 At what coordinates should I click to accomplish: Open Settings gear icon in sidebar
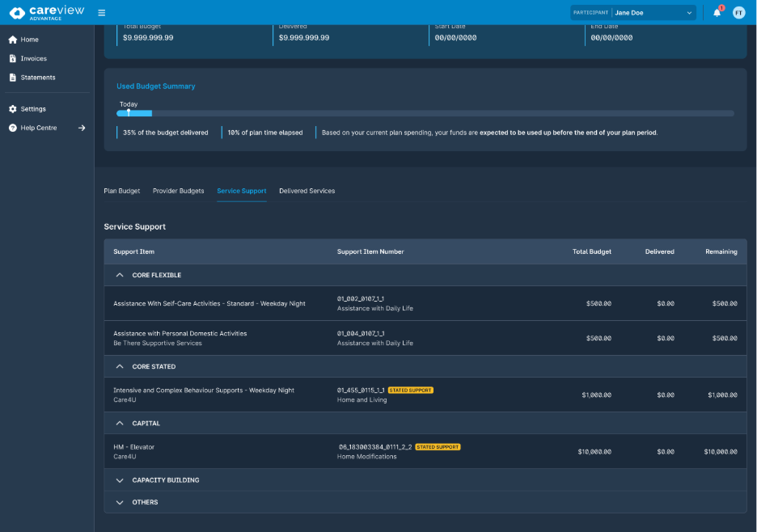point(12,109)
